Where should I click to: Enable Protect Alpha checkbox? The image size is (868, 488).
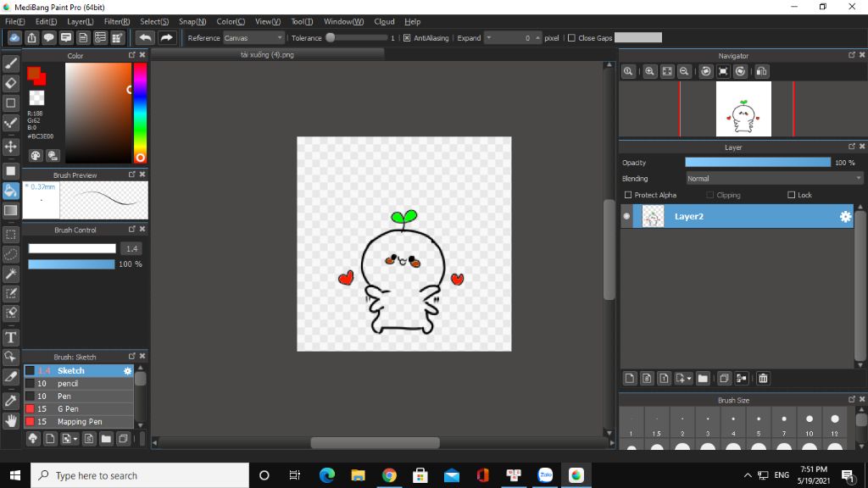point(628,195)
